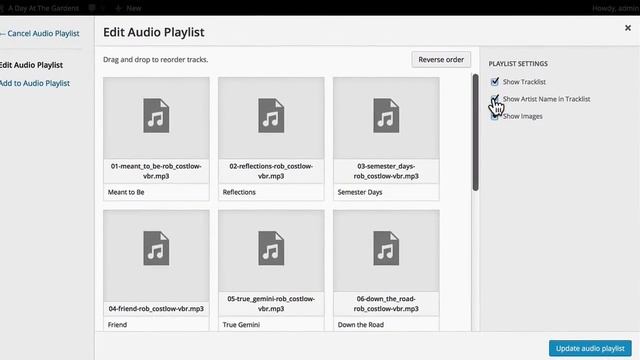The image size is (640, 360).
Task: Edit the Meant to Be caption field
Action: [x=156, y=192]
